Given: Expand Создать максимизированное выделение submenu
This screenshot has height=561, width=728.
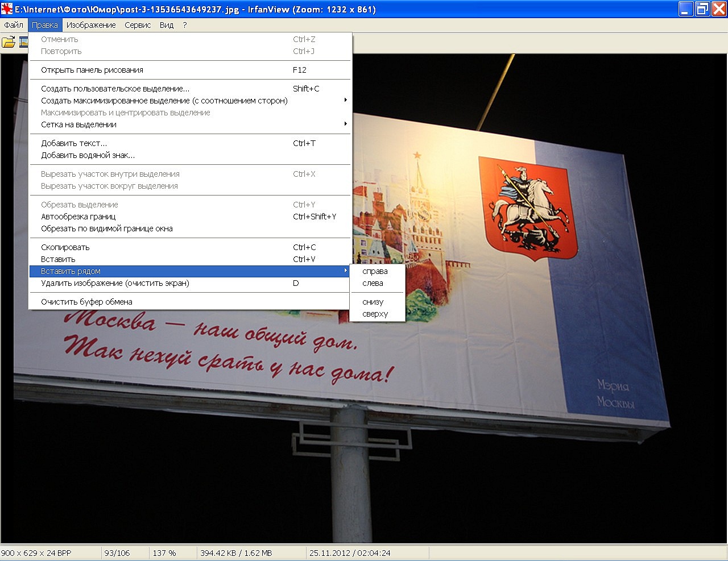Looking at the screenshot, I should 345,101.
